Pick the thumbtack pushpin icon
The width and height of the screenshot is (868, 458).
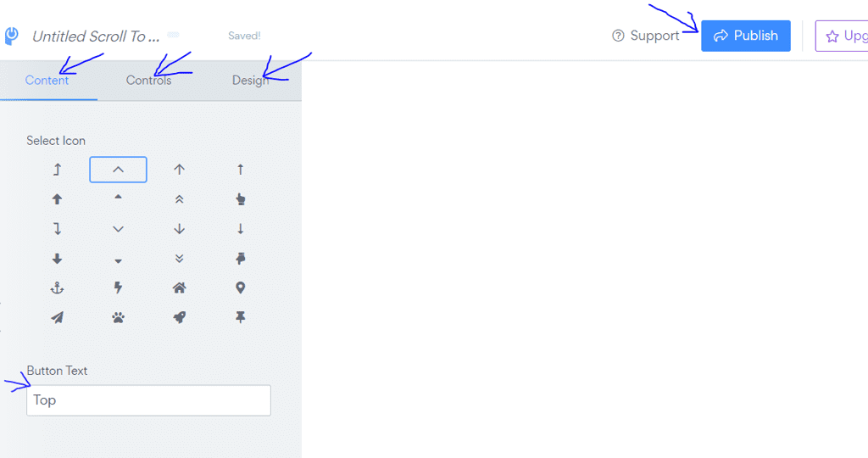240,317
